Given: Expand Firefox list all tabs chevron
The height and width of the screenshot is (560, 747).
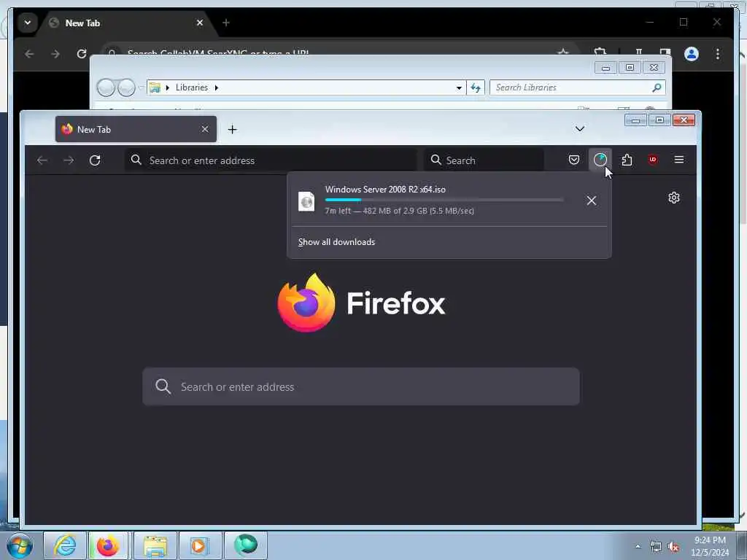Looking at the screenshot, I should [580, 128].
